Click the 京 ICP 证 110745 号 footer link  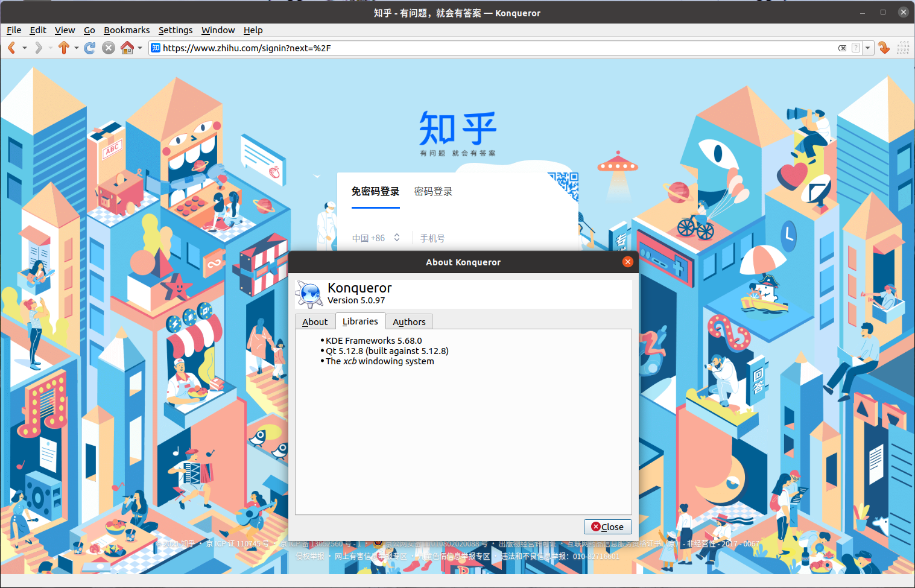click(238, 543)
